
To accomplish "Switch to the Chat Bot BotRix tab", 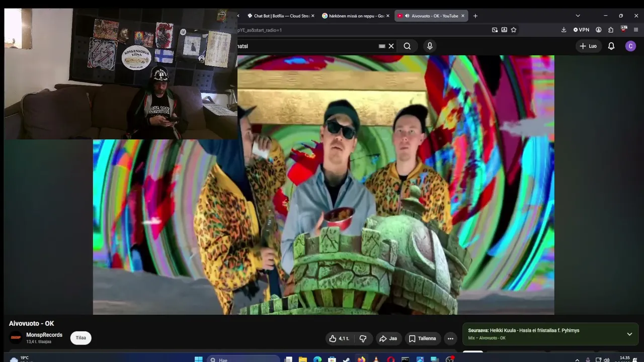I will point(280,16).
